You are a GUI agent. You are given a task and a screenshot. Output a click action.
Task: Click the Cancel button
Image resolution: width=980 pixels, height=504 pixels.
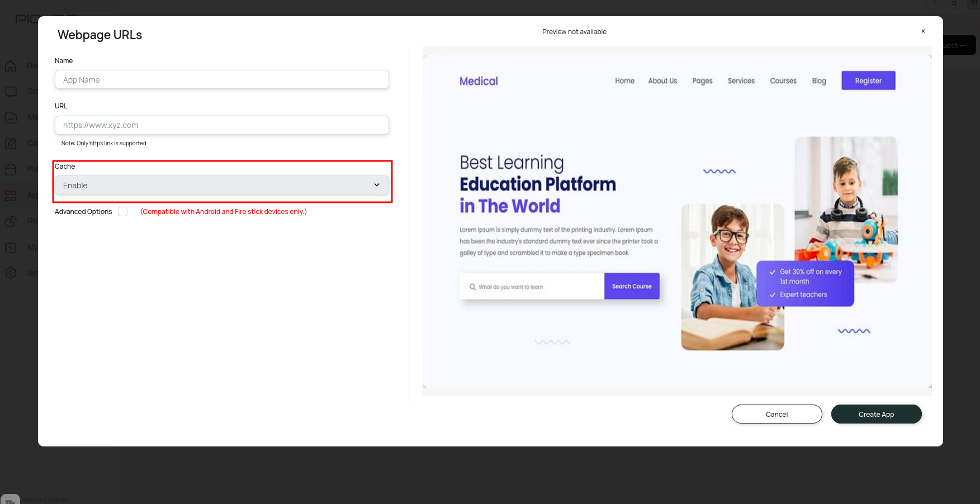777,414
